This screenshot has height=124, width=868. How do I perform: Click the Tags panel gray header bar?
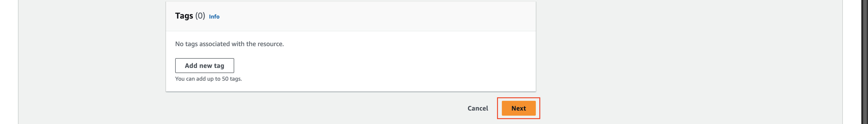[371, 16]
